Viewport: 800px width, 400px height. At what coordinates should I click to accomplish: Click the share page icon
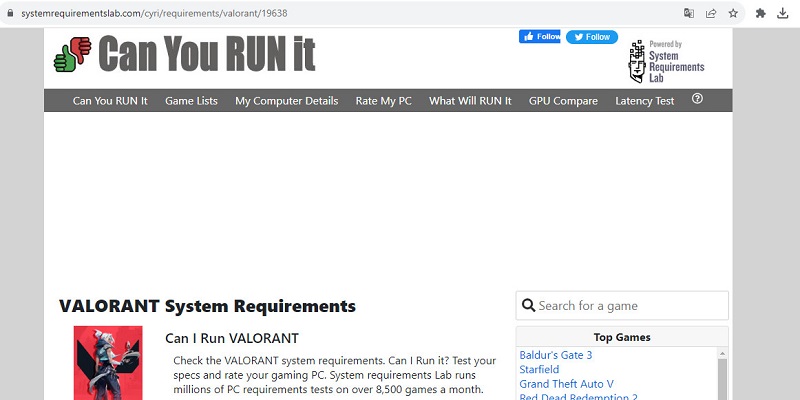pos(711,13)
